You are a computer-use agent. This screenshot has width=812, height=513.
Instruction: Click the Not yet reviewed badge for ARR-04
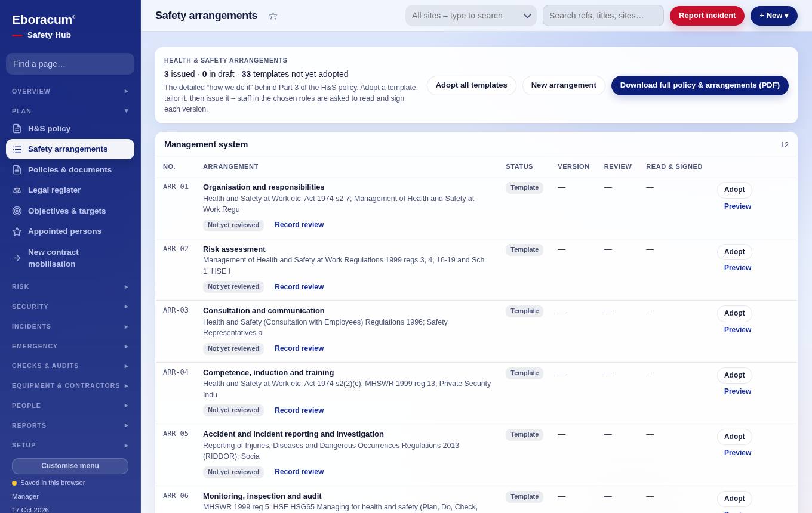pyautogui.click(x=233, y=410)
